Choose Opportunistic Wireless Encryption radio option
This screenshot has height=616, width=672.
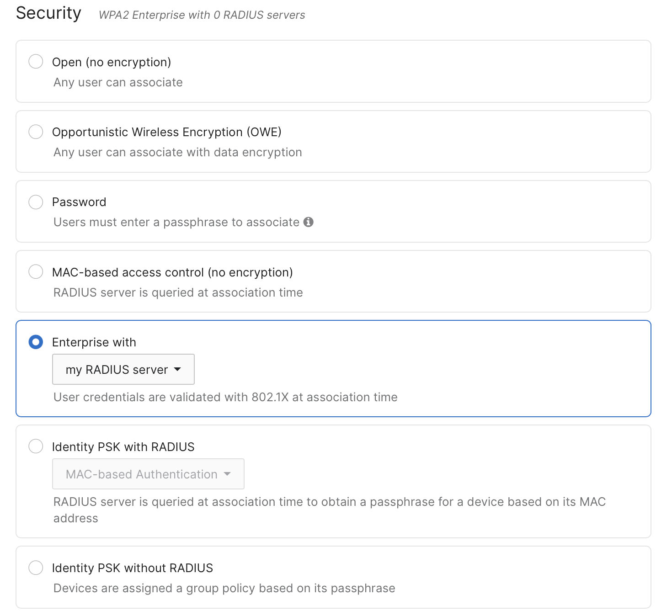tap(36, 132)
